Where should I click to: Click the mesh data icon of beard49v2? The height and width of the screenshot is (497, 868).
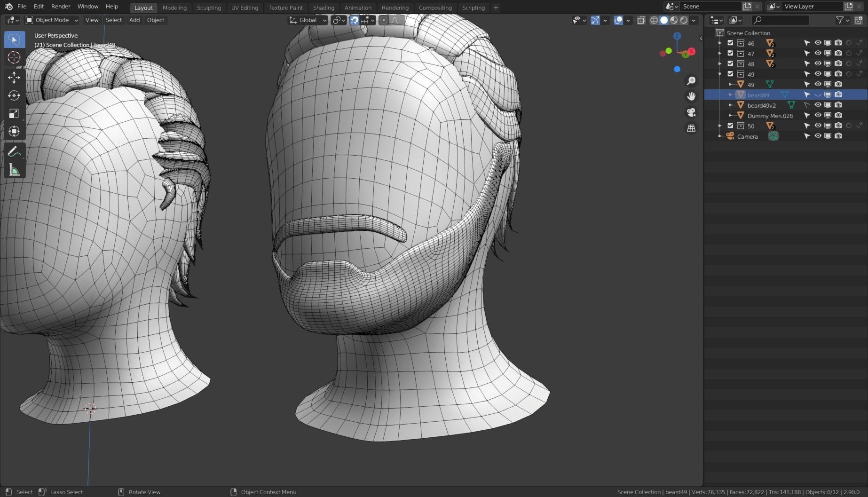click(x=791, y=105)
